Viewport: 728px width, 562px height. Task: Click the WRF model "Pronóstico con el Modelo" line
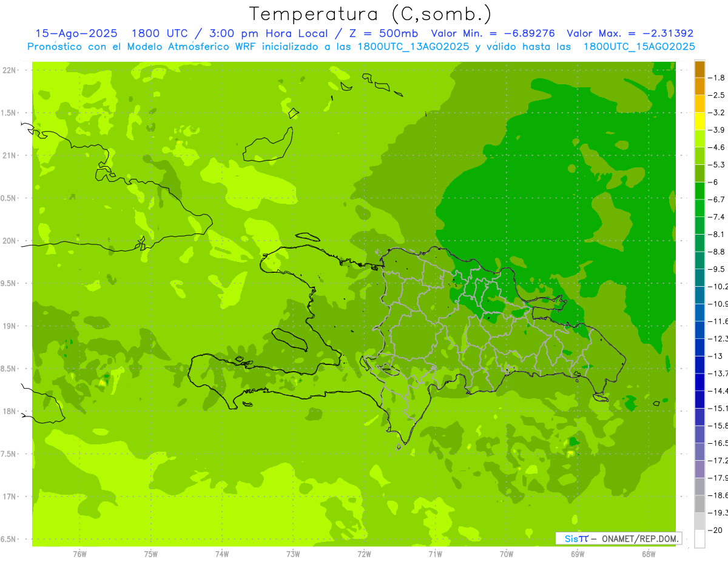(361, 47)
